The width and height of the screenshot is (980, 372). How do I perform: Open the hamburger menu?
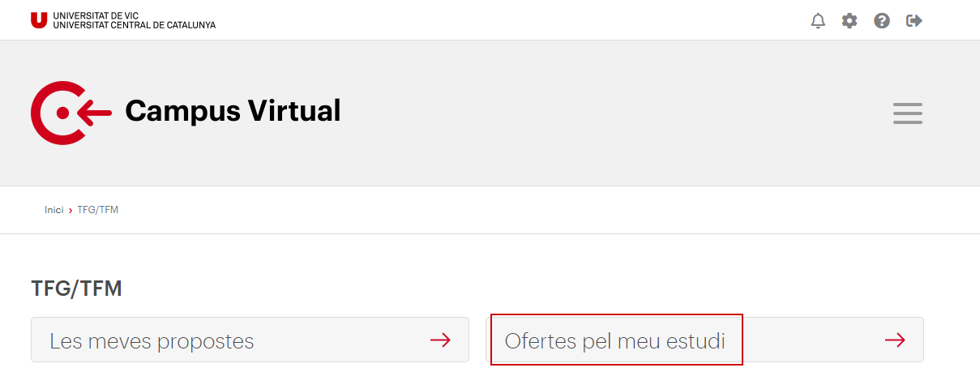(908, 113)
